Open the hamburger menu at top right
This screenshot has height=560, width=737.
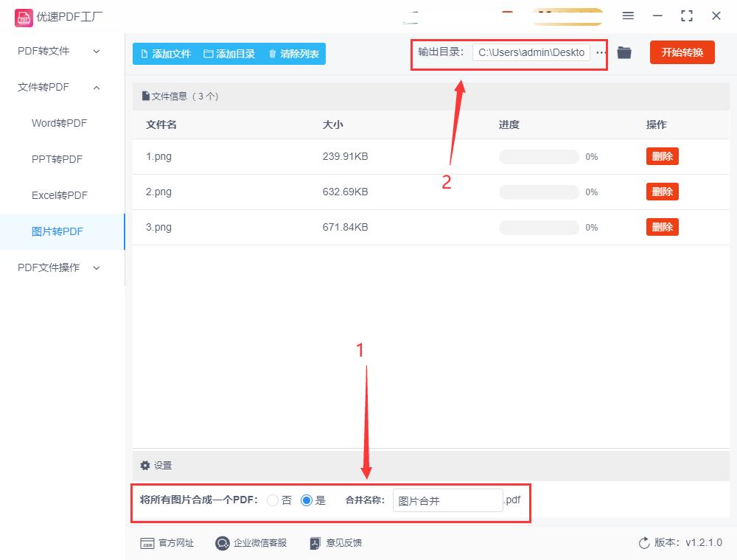coord(628,15)
